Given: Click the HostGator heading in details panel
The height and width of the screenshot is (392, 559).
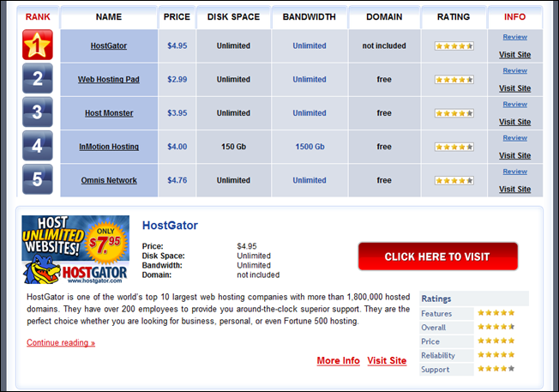Looking at the screenshot, I should (x=170, y=226).
